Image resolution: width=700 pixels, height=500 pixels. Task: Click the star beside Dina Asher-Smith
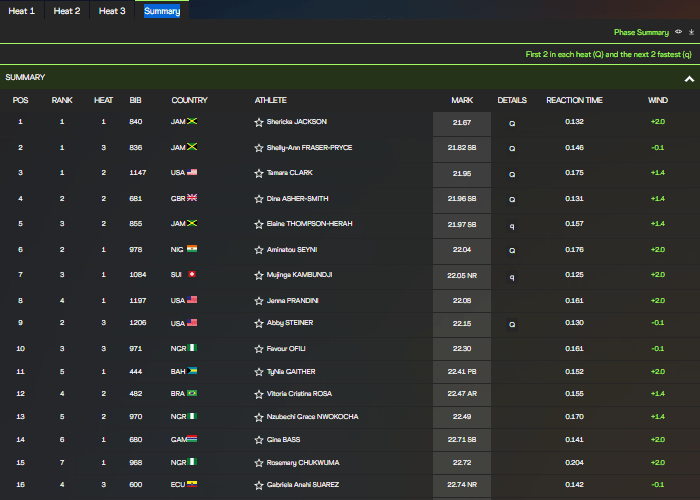tap(259, 199)
